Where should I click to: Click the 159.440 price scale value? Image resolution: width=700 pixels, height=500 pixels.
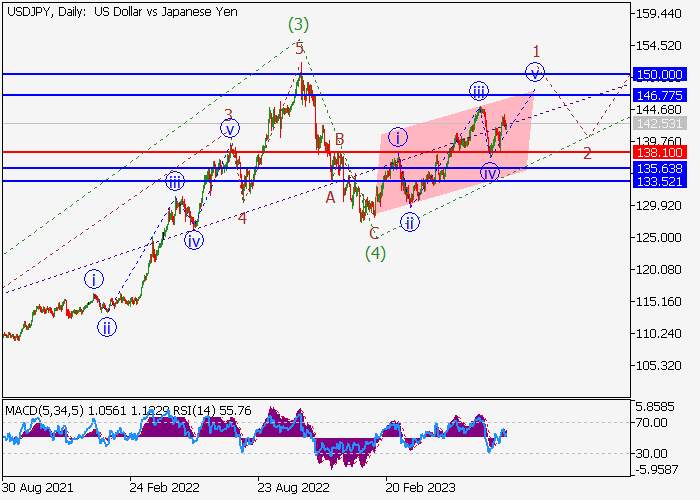[x=658, y=14]
